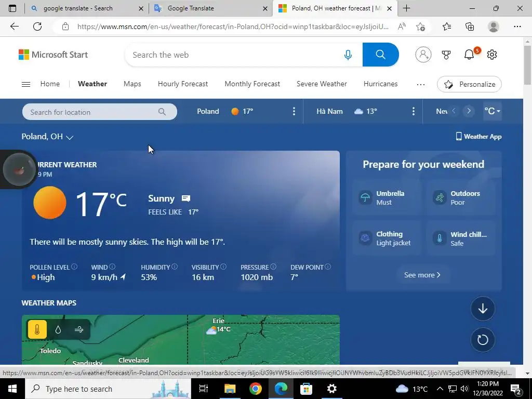Click the location search magnifier icon
Screen dimensions: 532x399
(x=162, y=112)
